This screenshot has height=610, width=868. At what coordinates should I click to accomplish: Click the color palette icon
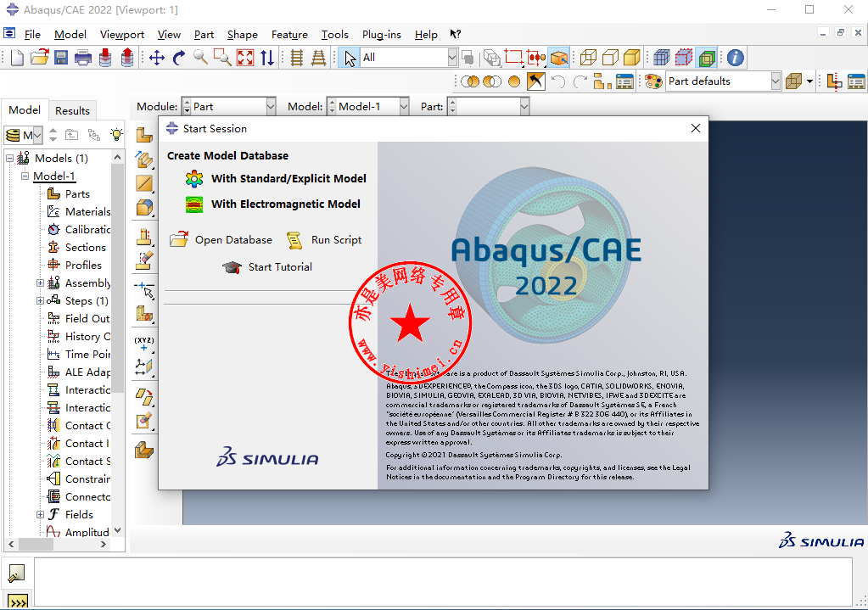click(x=653, y=81)
